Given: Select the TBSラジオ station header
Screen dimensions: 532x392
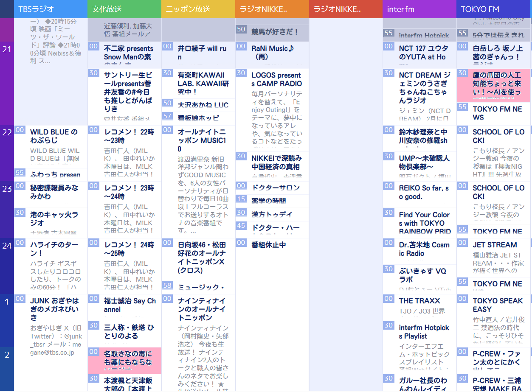Looking at the screenshot, I should (x=51, y=9).
